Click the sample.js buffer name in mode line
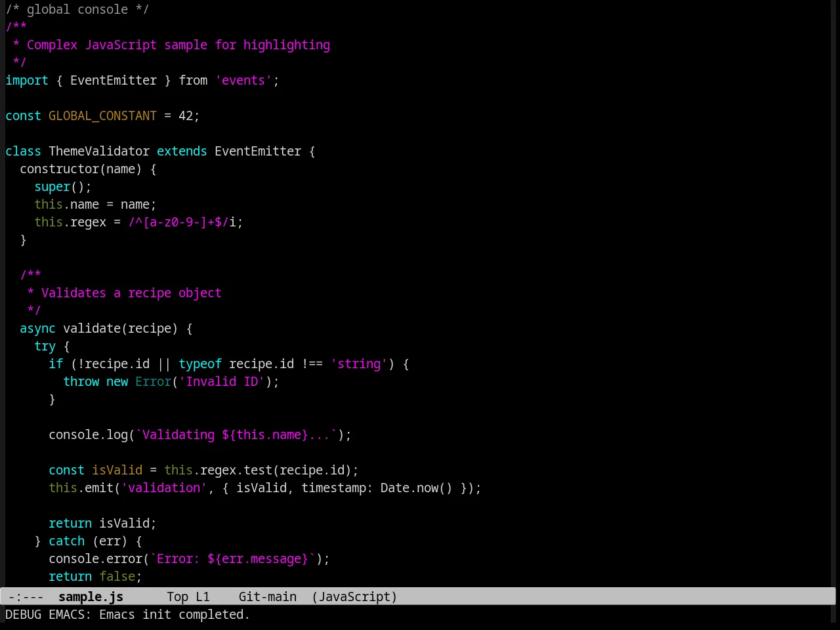Screen dimensions: 840x630 tap(91, 597)
